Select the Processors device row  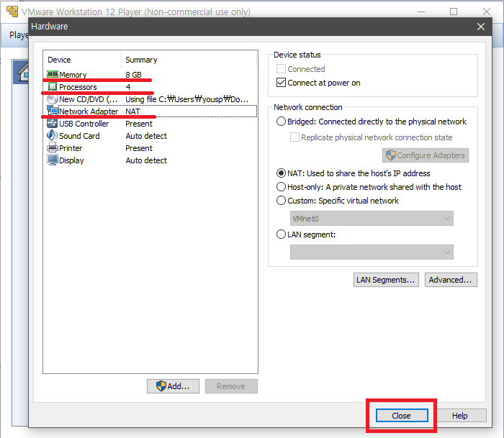[150, 87]
